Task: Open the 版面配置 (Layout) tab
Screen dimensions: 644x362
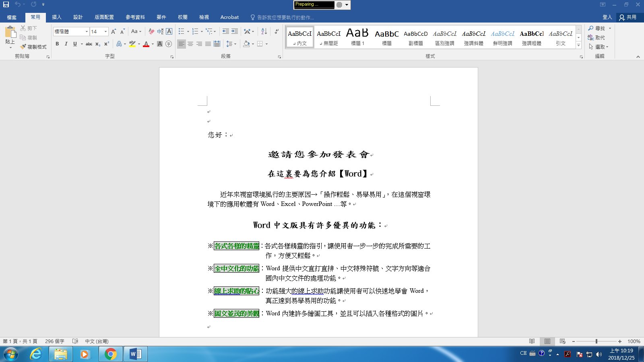Action: coord(104,17)
